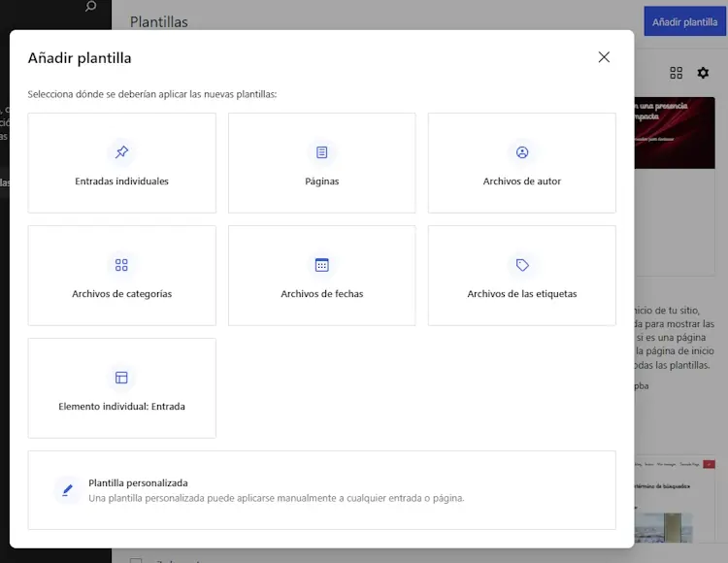This screenshot has height=563, width=728.
Task: Click the Añadir plantilla button in the background
Action: pos(684,21)
